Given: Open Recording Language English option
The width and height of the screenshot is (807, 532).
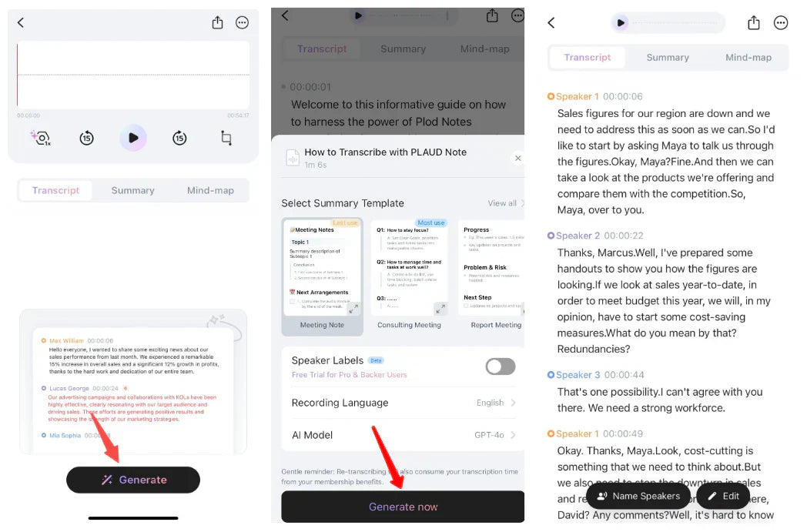Looking at the screenshot, I should pos(403,403).
